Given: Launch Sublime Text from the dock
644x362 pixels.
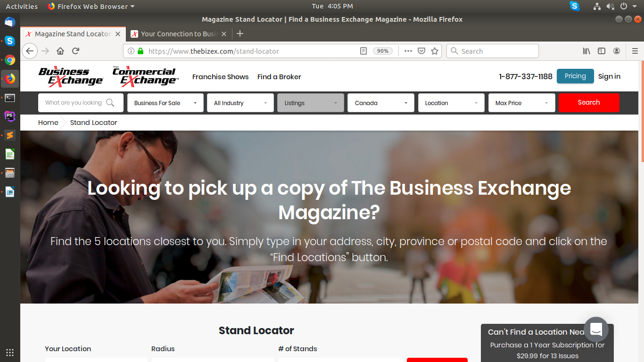Looking at the screenshot, I should pos(10,135).
